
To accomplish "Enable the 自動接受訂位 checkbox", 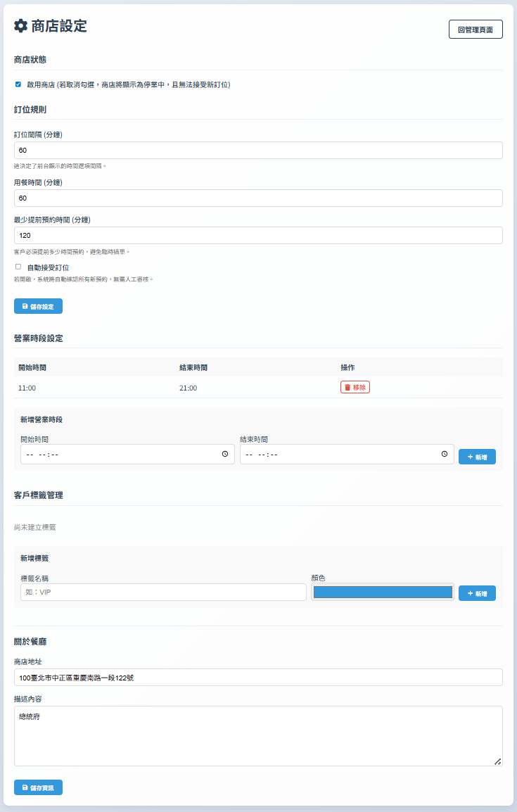I will (18, 267).
